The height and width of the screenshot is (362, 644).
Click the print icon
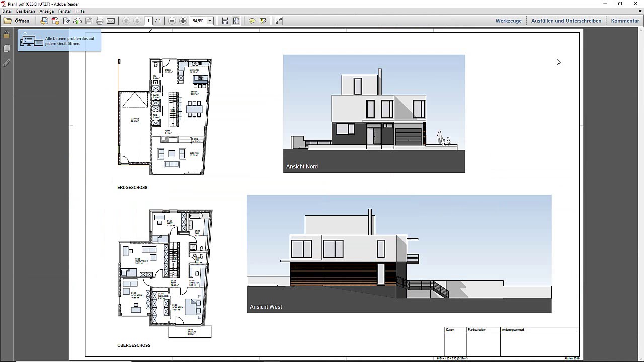coord(100,21)
